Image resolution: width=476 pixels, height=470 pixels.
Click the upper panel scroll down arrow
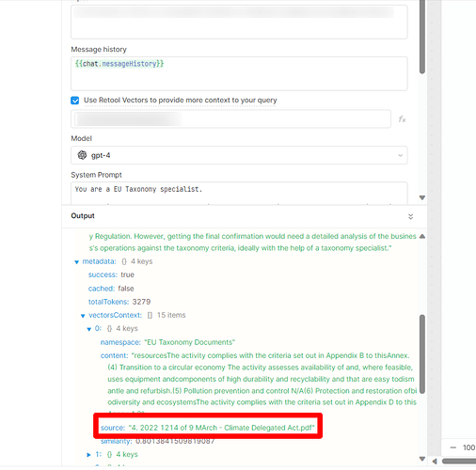422,197
